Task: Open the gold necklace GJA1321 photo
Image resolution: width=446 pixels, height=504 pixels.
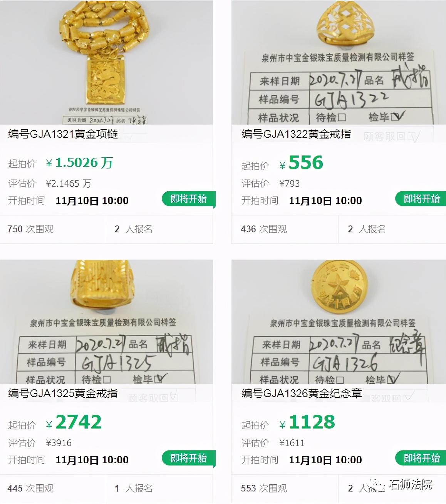Action: point(106,62)
